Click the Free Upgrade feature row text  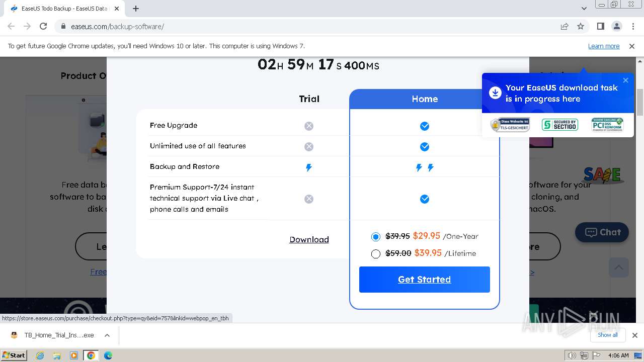pyautogui.click(x=174, y=125)
